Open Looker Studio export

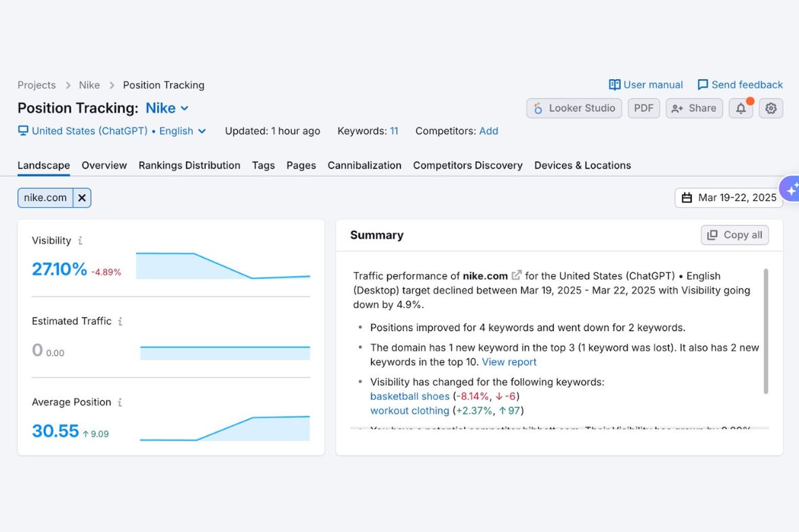tap(574, 108)
